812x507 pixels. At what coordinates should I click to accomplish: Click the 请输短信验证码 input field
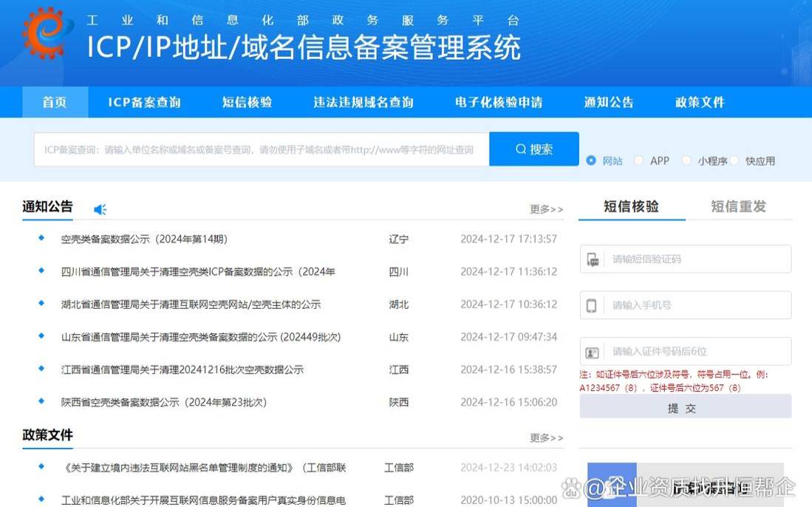pos(686,259)
